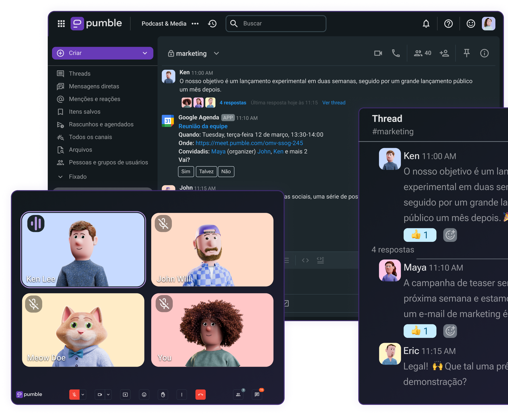Open more options in meeting toolbar
This screenshot has height=420, width=508.
(182, 395)
